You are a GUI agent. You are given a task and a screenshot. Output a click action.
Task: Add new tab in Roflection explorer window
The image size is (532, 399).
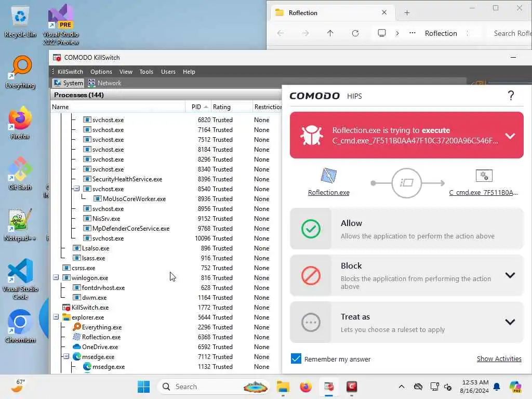[x=407, y=13]
